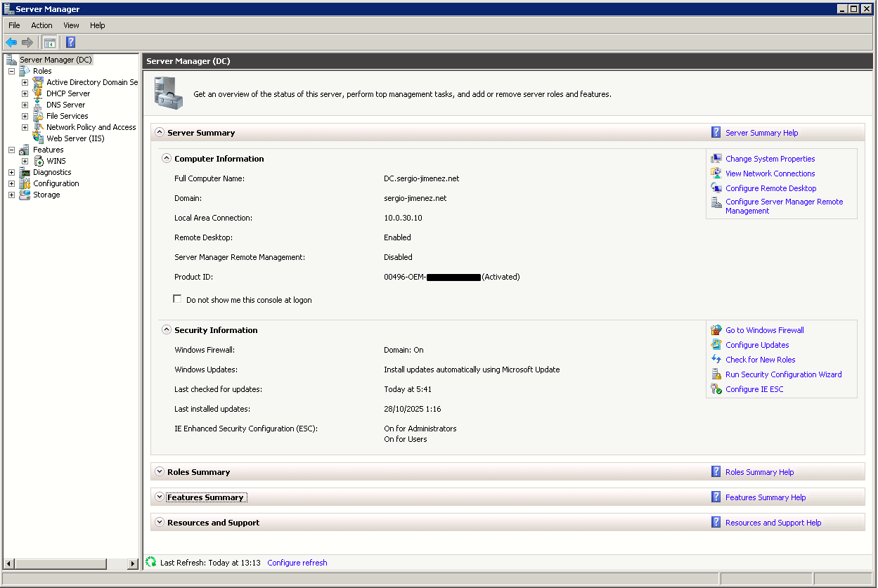
Task: Select the 'Today at 5:41' update check value
Action: [x=408, y=389]
